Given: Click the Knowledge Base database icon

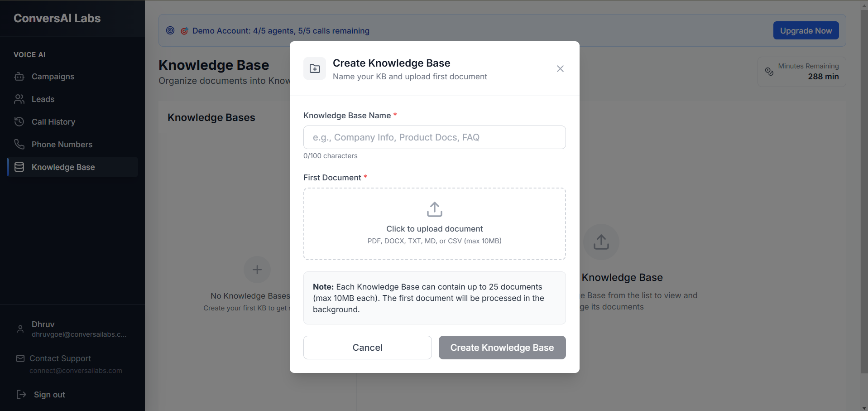Looking at the screenshot, I should [x=19, y=167].
